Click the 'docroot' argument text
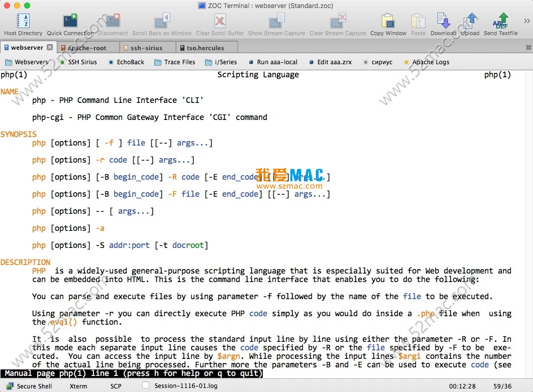Image resolution: width=533 pixels, height=392 pixels. click(x=188, y=245)
